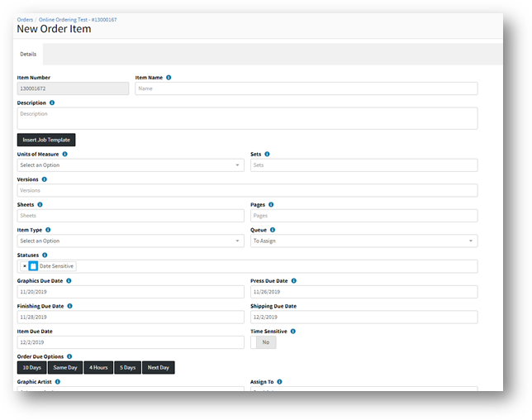Click the Finishing Due Date field

tap(131, 317)
